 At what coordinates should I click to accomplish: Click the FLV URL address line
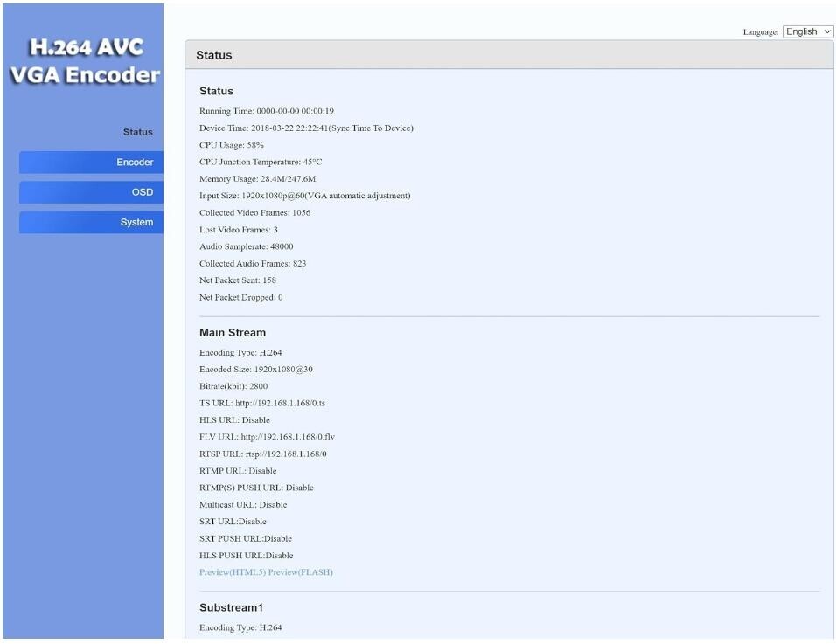267,437
